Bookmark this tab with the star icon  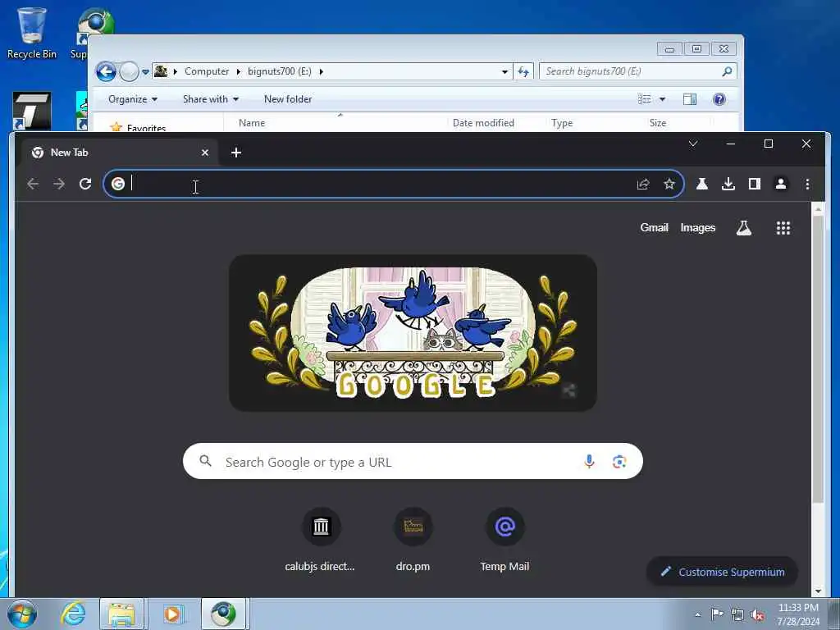[669, 185]
